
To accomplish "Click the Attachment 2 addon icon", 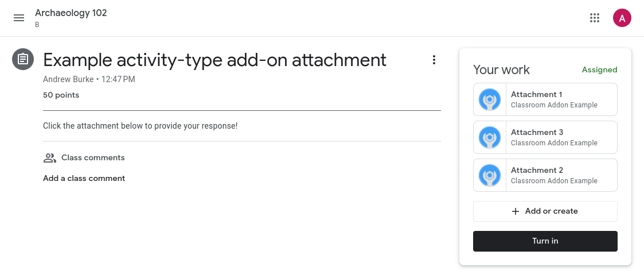I will [x=490, y=175].
